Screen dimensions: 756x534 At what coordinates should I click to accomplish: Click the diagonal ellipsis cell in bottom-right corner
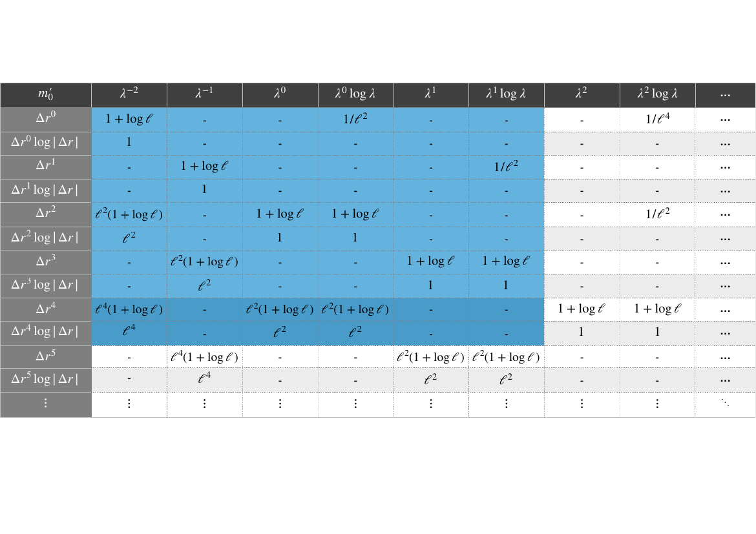pos(725,404)
